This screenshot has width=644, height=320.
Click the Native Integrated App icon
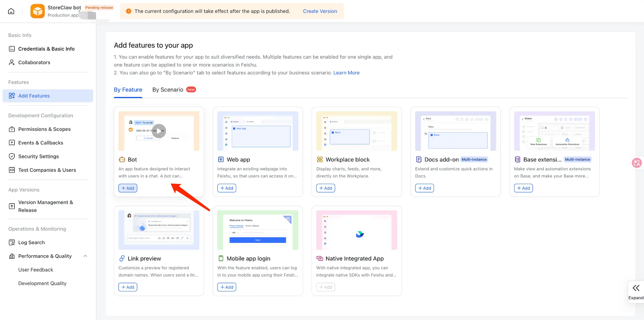(319, 258)
